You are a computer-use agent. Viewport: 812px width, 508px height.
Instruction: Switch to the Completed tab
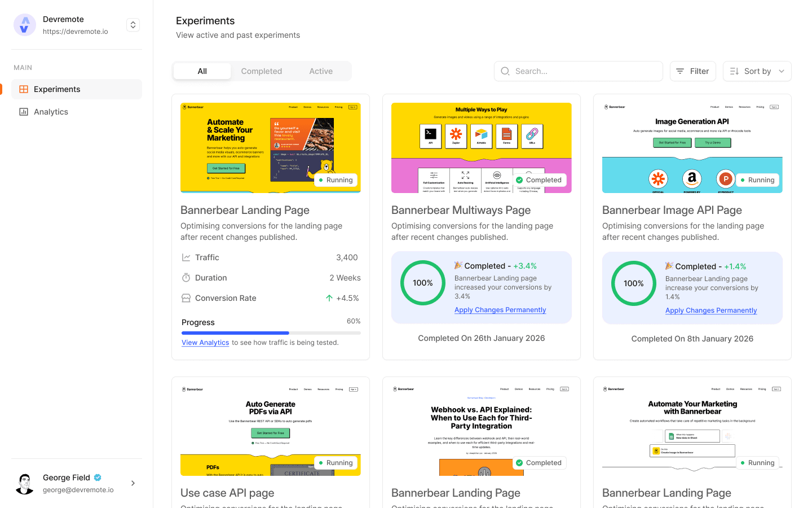[262, 71]
